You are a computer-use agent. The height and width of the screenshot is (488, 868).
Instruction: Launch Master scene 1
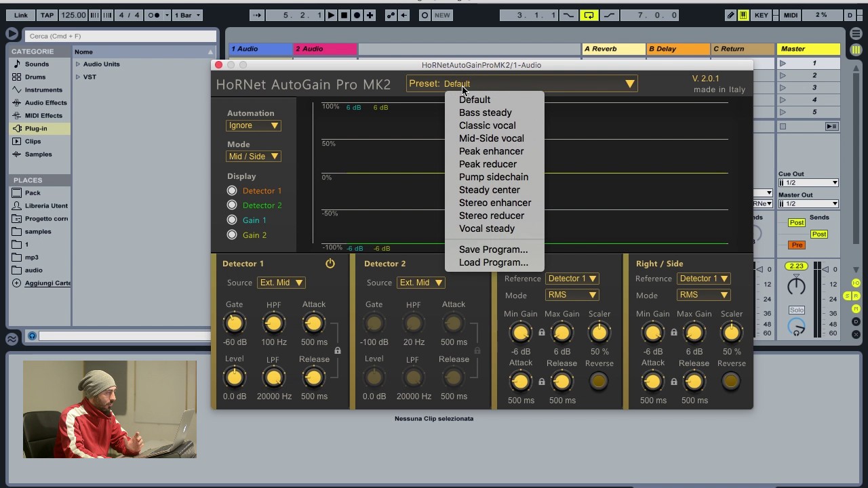[783, 63]
